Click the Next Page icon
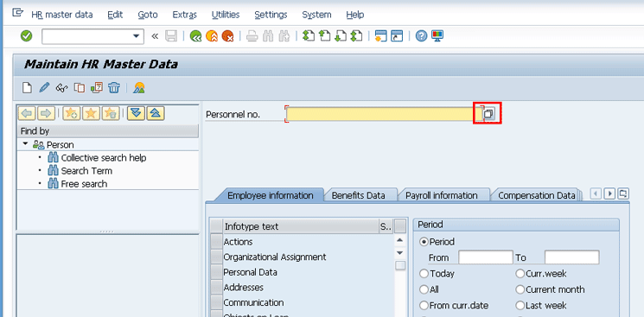This screenshot has width=644, height=317. click(x=341, y=36)
